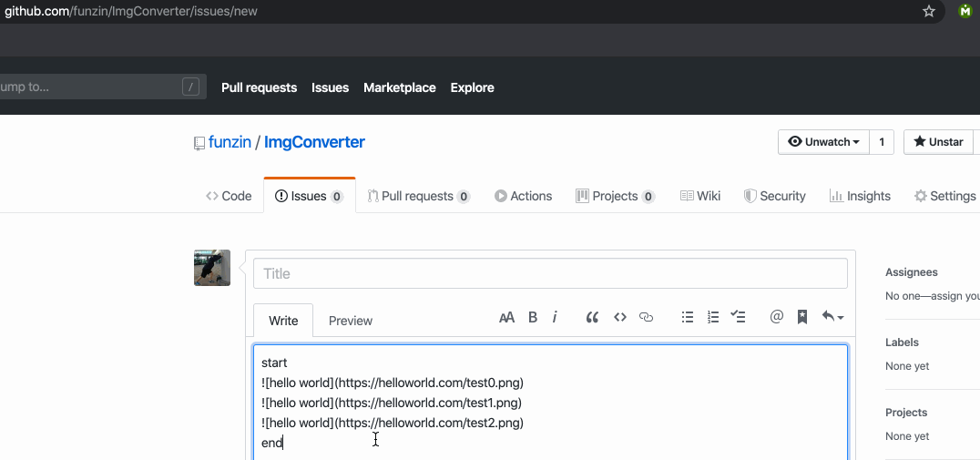The height and width of the screenshot is (460, 980).
Task: Open the Projects sidebar section
Action: tap(906, 413)
